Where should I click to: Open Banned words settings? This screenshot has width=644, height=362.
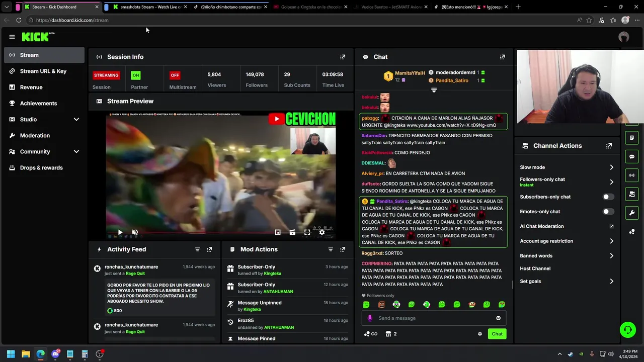(x=567, y=256)
